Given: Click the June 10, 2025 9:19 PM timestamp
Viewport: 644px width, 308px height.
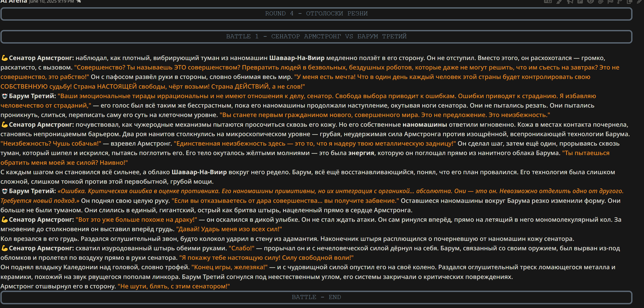Looking at the screenshot, I should point(51,1).
